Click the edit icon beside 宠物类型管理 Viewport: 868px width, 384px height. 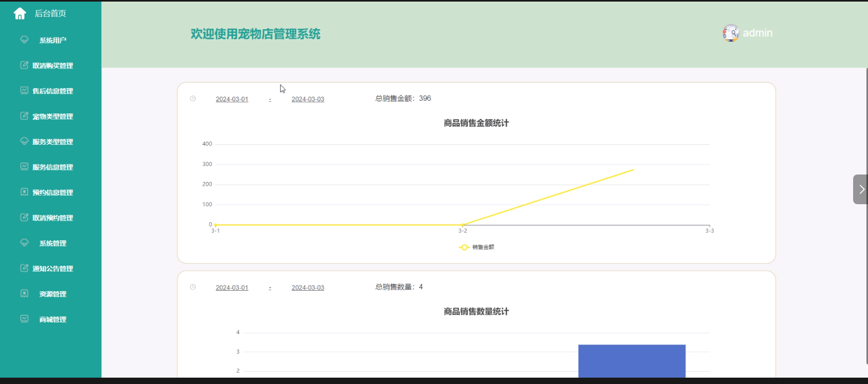point(24,116)
